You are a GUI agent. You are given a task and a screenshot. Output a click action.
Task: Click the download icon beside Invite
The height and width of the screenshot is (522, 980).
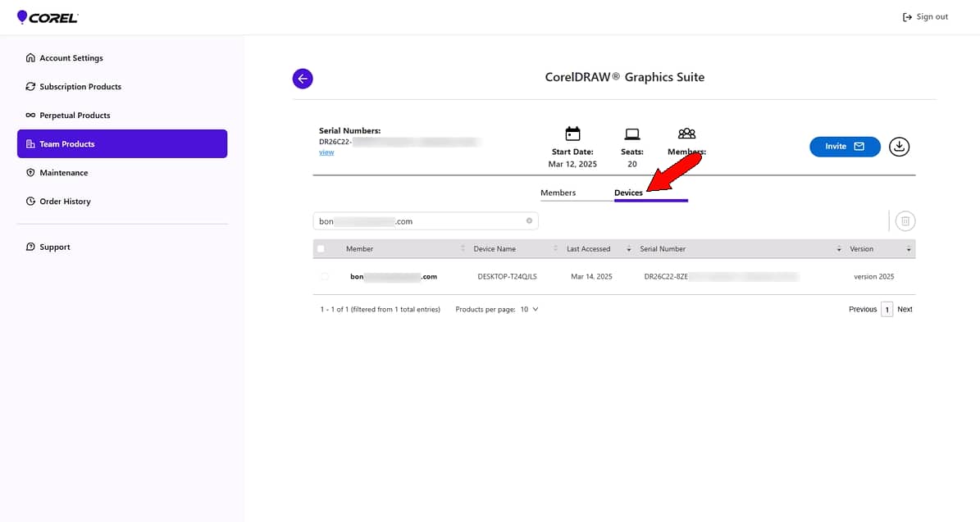(x=900, y=147)
